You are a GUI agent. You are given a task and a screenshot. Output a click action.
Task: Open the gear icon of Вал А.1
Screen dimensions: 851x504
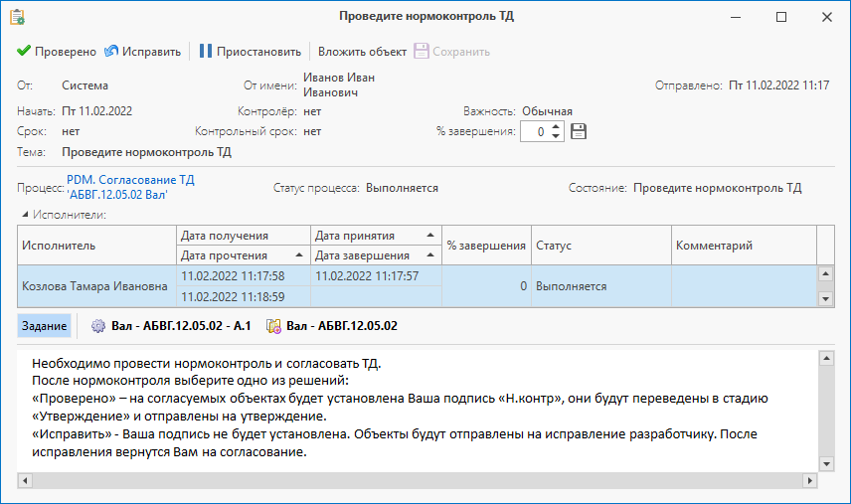(98, 326)
